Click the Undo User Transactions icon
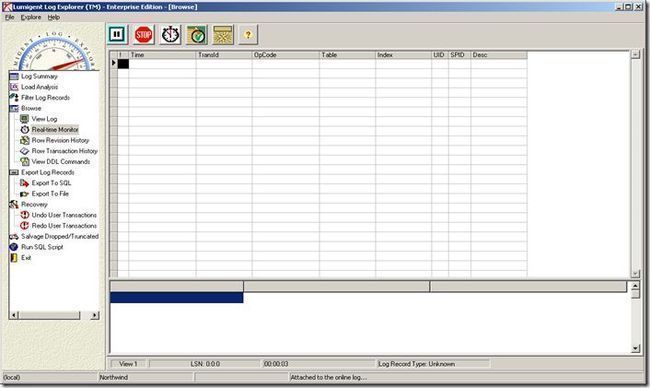 click(25, 215)
